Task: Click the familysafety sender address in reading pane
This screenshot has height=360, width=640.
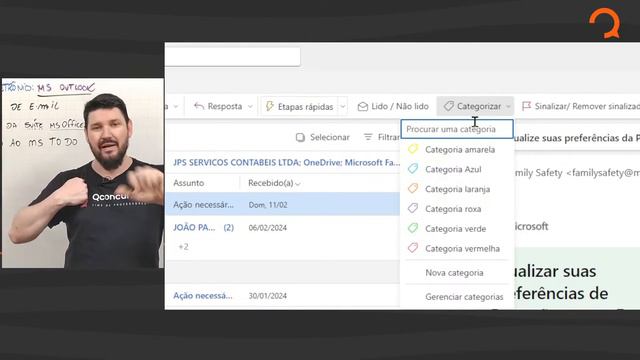Action: click(x=602, y=173)
